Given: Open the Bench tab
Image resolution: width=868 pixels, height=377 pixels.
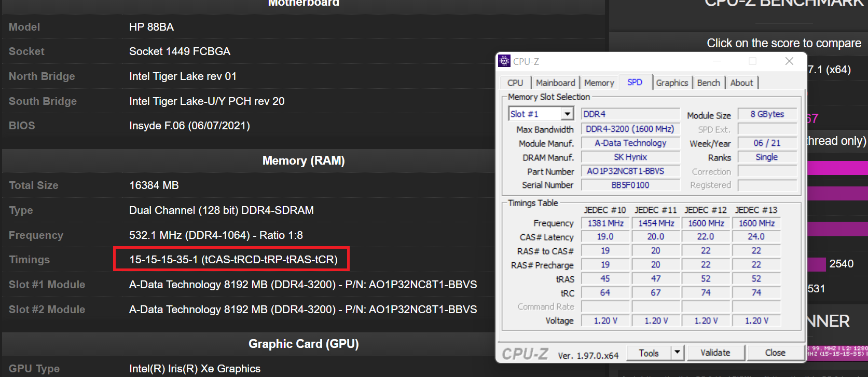Looking at the screenshot, I should [708, 83].
